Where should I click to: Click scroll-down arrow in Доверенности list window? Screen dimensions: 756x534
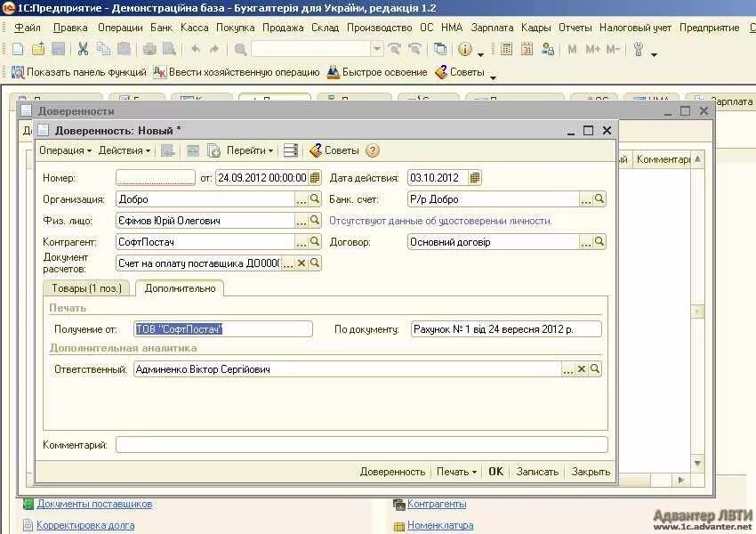tap(697, 463)
